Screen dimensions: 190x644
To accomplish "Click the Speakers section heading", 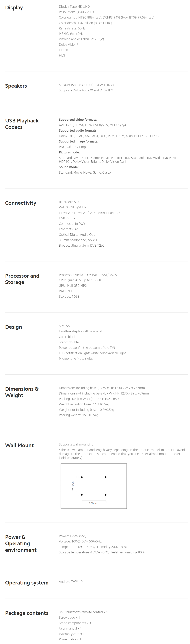I will click(x=16, y=86).
